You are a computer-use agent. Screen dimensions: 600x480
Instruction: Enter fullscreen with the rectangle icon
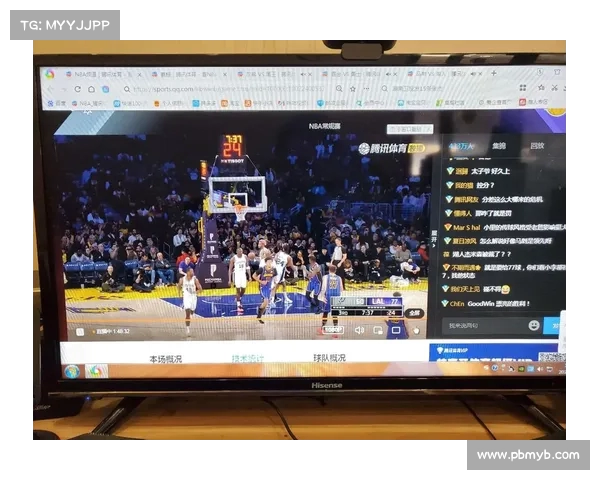click(x=396, y=330)
